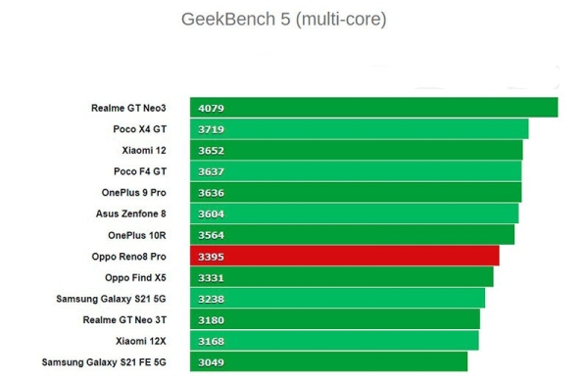588x382 pixels.
Task: Click the Samsung Galaxy S21 5G bar
Action: (337, 299)
